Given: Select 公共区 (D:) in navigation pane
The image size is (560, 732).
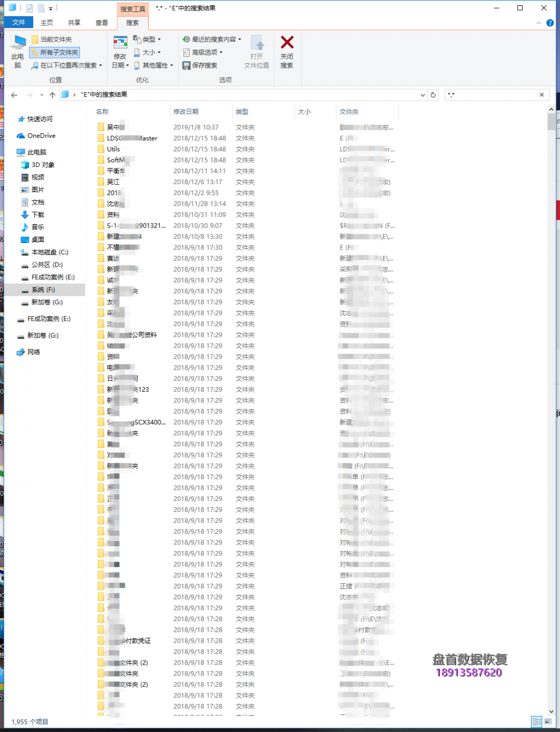Looking at the screenshot, I should [47, 265].
